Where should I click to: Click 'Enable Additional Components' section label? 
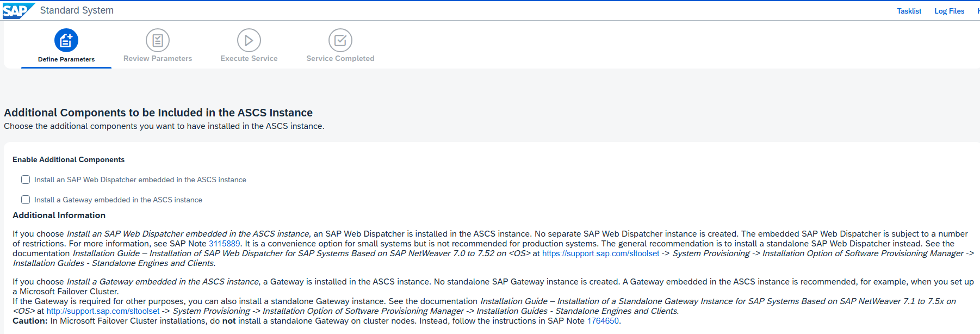point(69,159)
